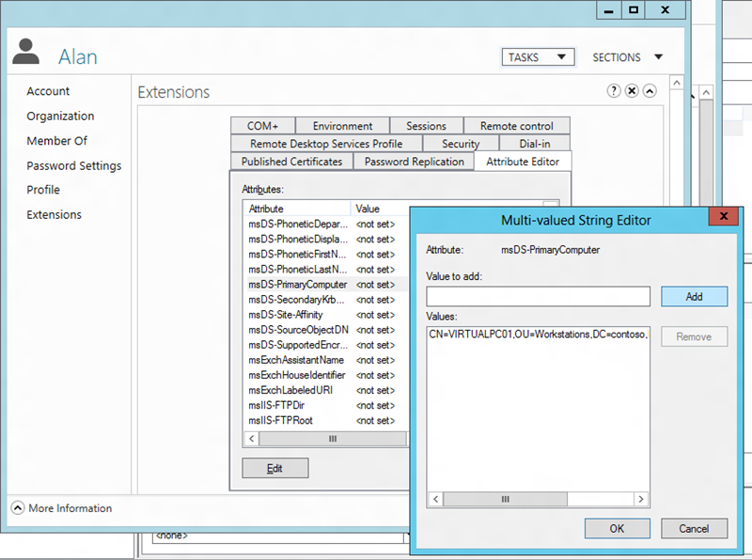This screenshot has width=752, height=560.
Task: Select the CN=VIRTUALPC01 value entry
Action: coord(536,335)
